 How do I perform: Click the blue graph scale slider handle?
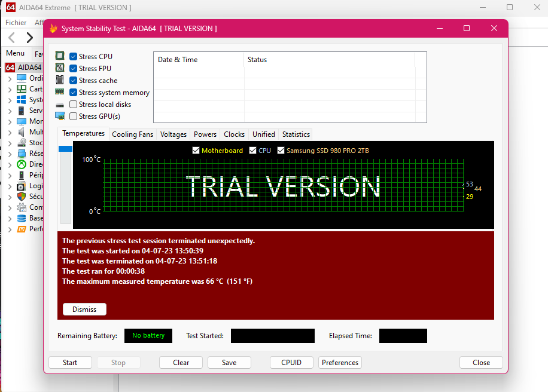pos(65,149)
